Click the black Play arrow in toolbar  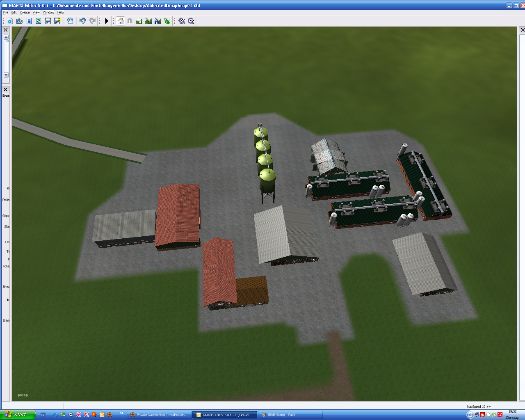pyautogui.click(x=107, y=21)
